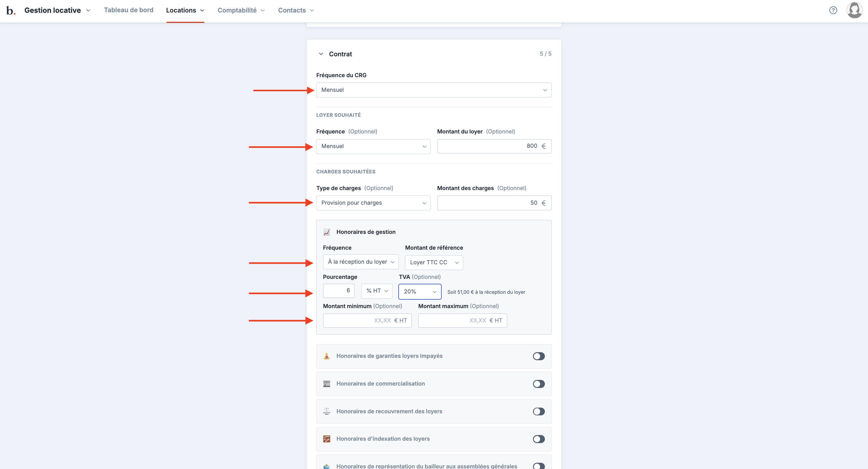The image size is (868, 469).
Task: Collapse the Contrat section chevron
Action: click(x=321, y=54)
